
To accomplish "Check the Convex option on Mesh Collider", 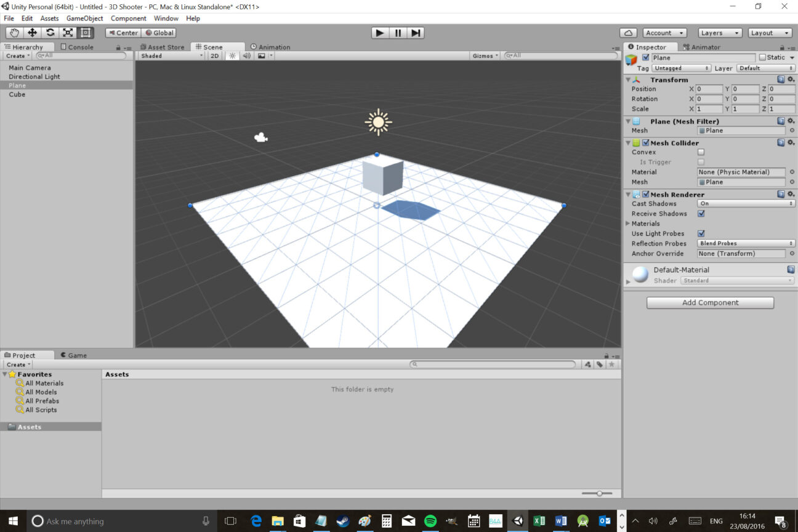I will pyautogui.click(x=700, y=152).
